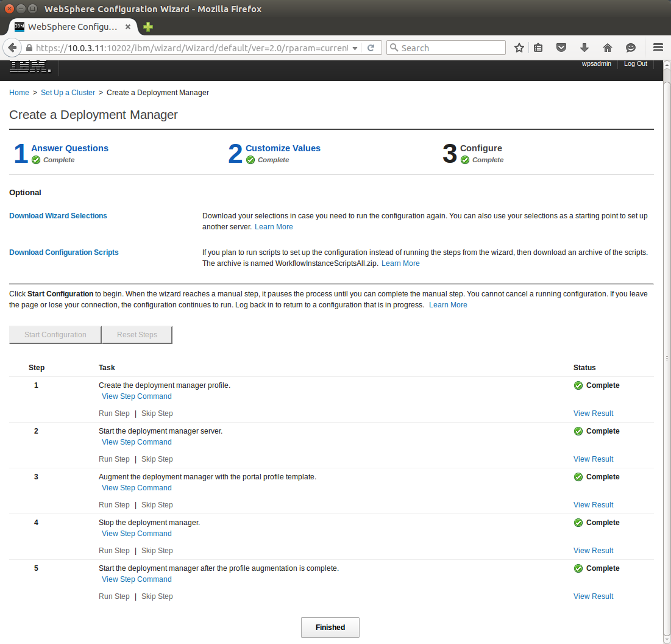View Step Command for step 5
The width and height of the screenshot is (671, 644).
[137, 579]
